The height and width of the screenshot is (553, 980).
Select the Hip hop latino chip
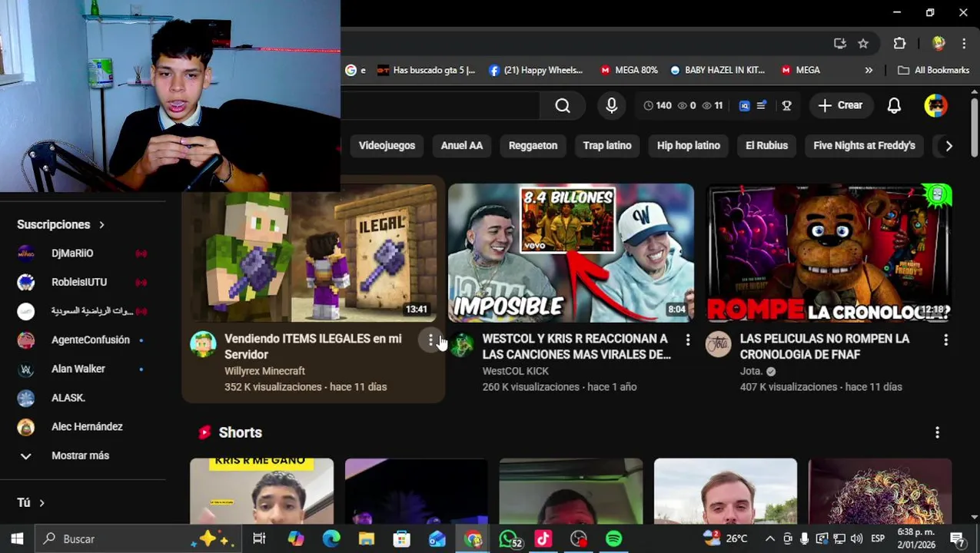[x=689, y=145]
